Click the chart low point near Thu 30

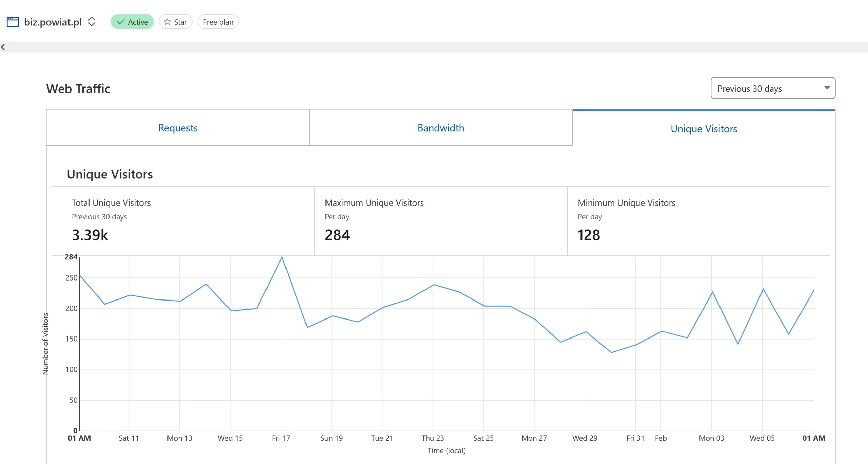coord(611,352)
